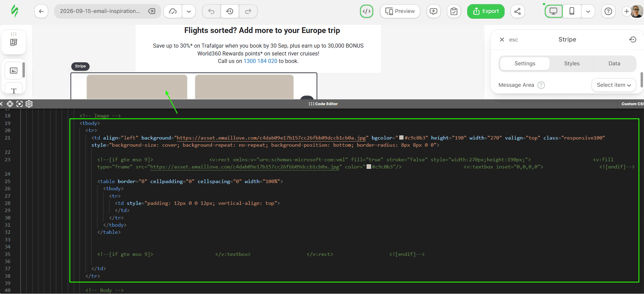Click the reset icon in Stripe panel
Viewport: 644px width, 294px height.
633,39
